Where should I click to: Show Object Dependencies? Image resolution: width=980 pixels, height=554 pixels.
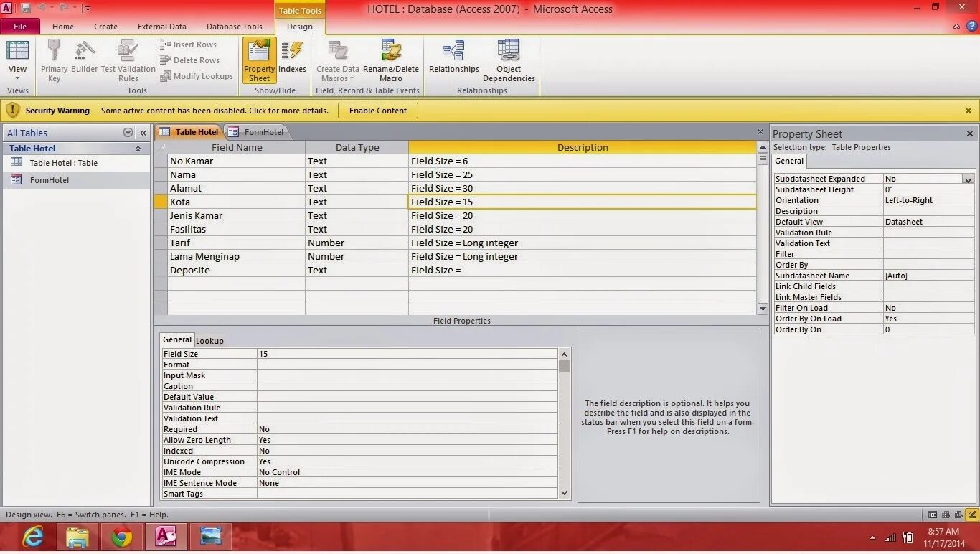pyautogui.click(x=509, y=61)
